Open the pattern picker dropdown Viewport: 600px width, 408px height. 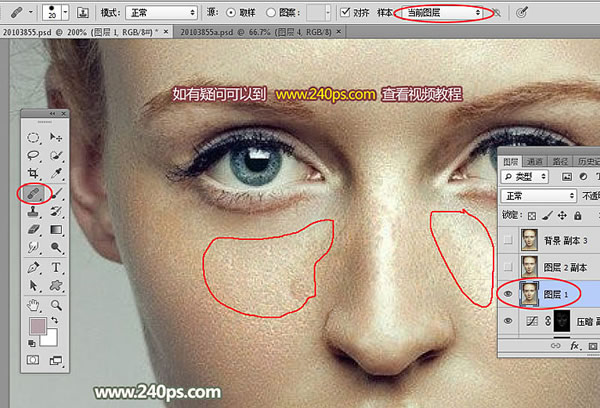[328, 13]
